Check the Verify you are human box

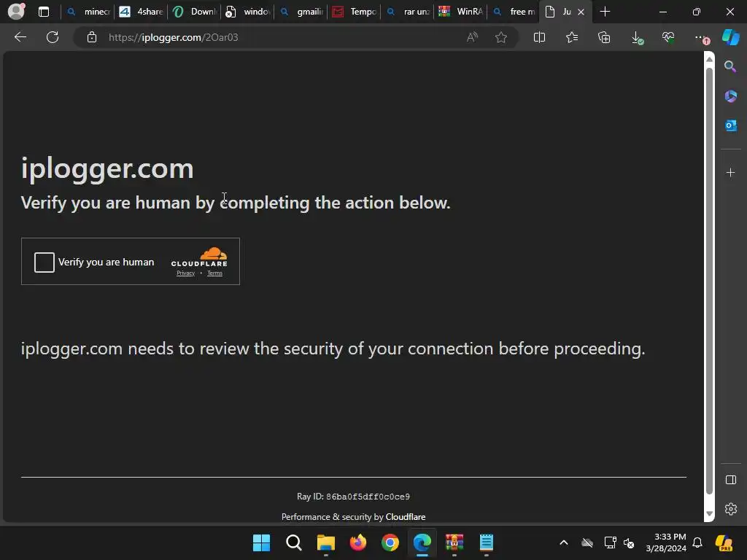[x=44, y=262]
